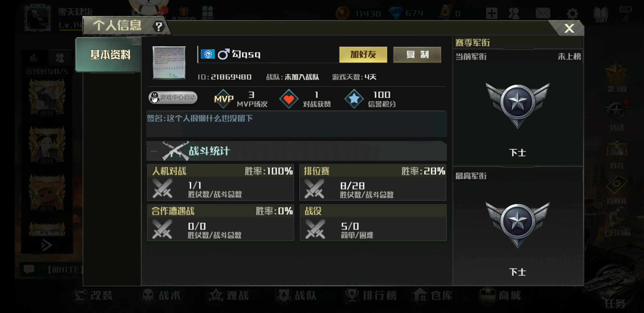Click the plus add currency icon
This screenshot has width=644, height=313.
(x=492, y=13)
